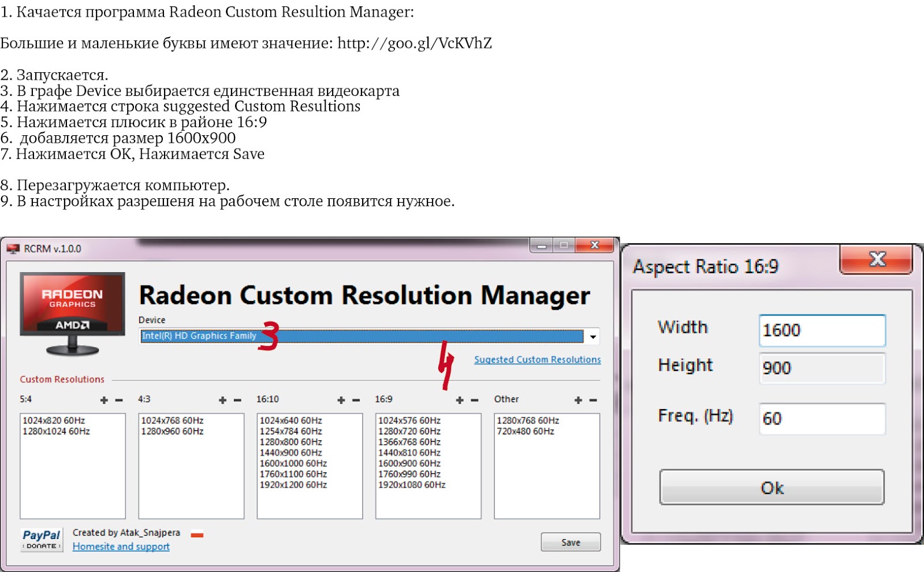924x572 pixels.
Task: Select 1440x810 60Hz entry
Action: tap(409, 453)
